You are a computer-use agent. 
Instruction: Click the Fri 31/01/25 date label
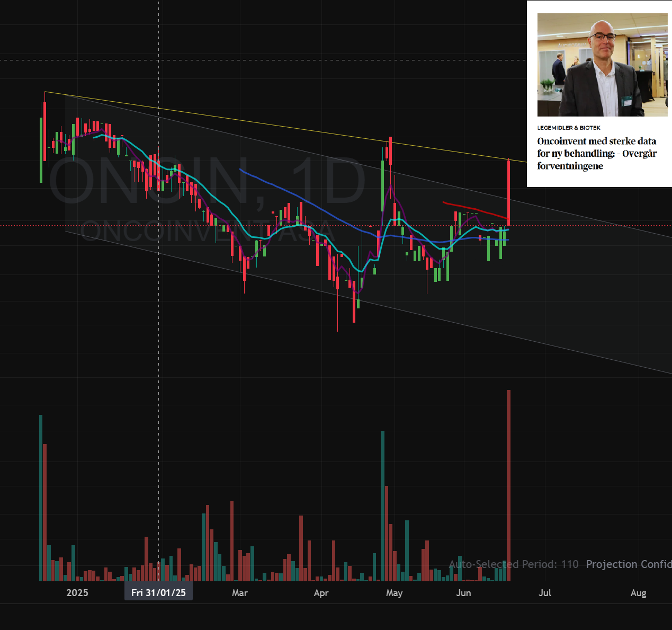pyautogui.click(x=158, y=592)
